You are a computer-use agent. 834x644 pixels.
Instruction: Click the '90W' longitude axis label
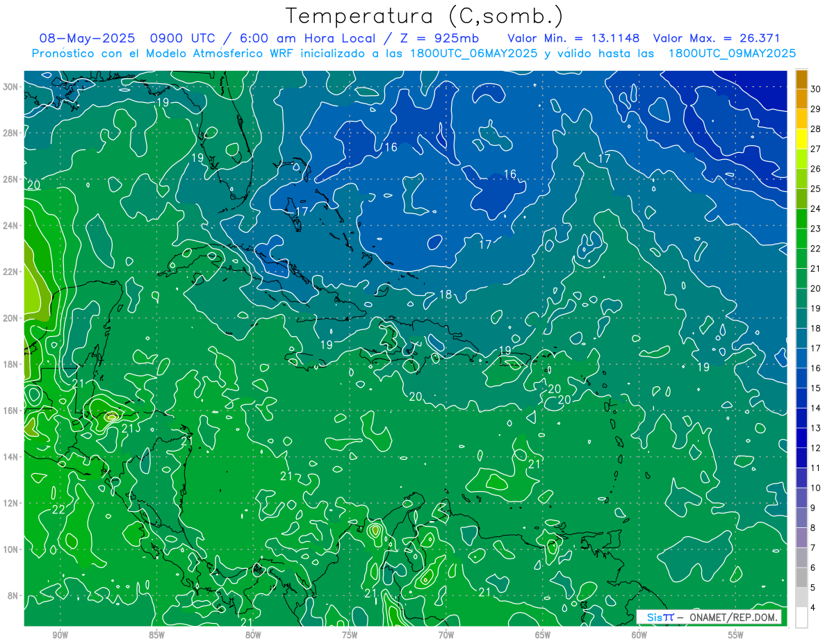(60, 635)
